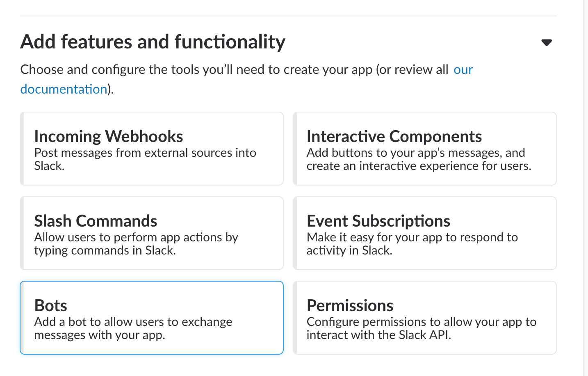
Task: Click 'Configure permissions to allow your app' text
Action: [x=421, y=322]
